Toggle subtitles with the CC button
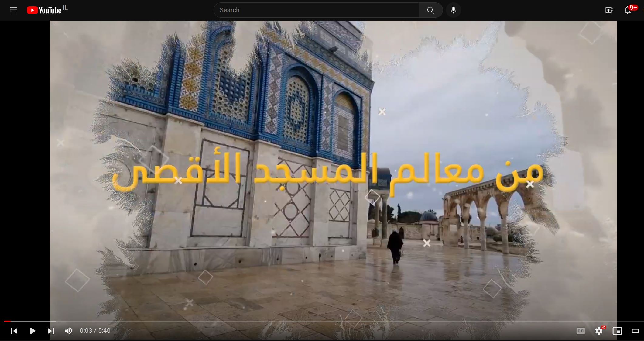 581,331
